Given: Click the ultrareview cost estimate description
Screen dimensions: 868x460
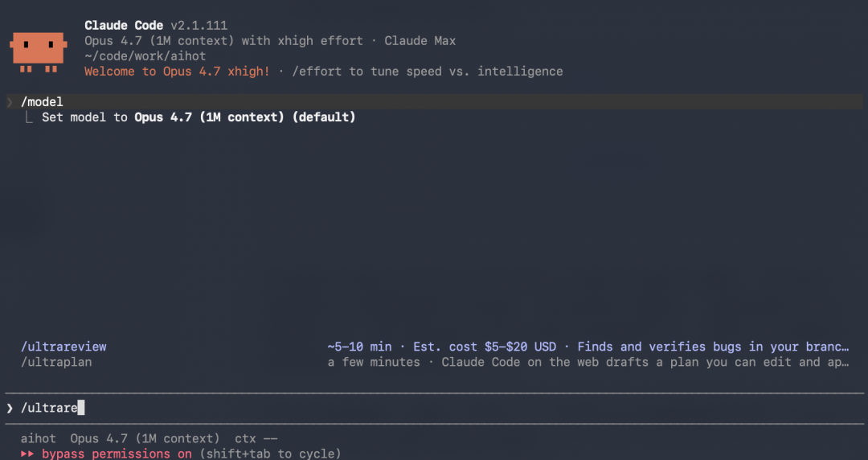Looking at the screenshot, I should 588,347.
